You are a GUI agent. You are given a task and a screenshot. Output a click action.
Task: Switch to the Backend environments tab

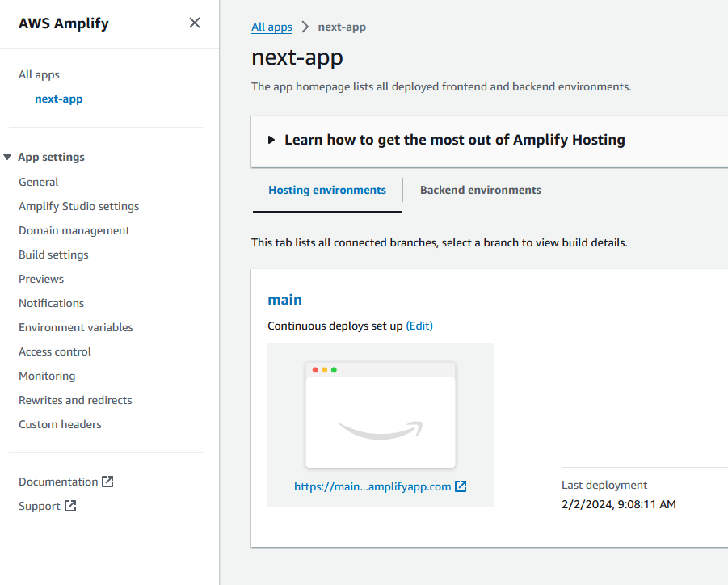coord(480,189)
